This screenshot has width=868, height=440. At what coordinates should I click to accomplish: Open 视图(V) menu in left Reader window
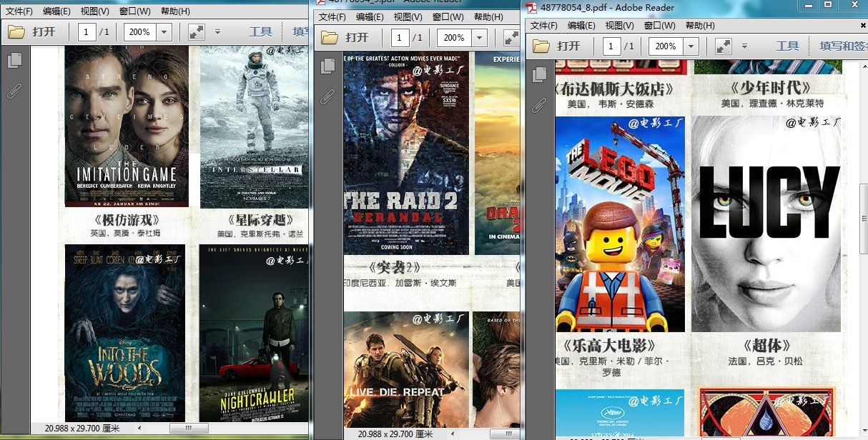[95, 11]
